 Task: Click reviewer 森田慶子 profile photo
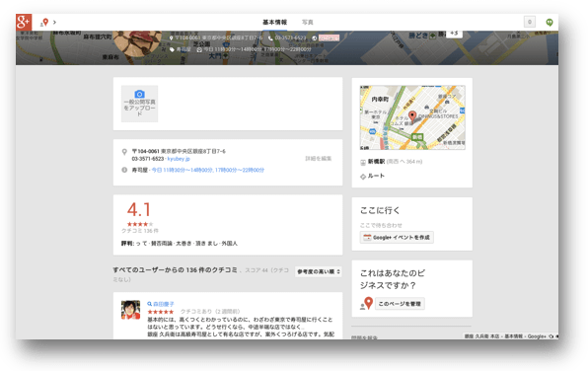tap(130, 310)
